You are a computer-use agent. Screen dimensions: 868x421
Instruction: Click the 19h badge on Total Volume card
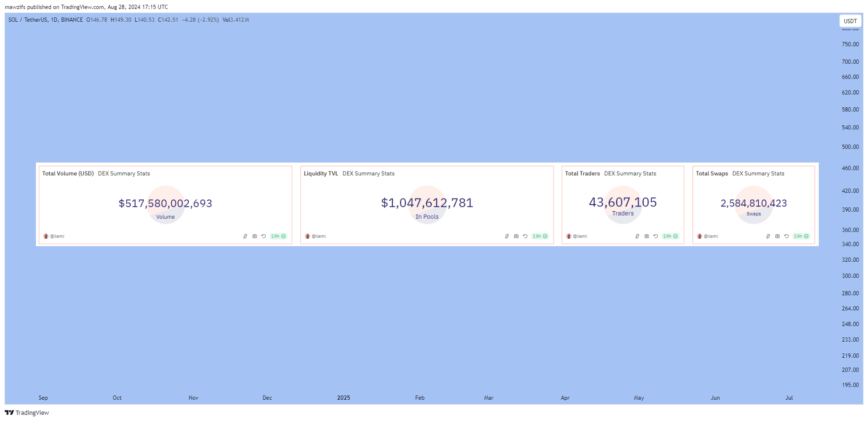point(278,236)
